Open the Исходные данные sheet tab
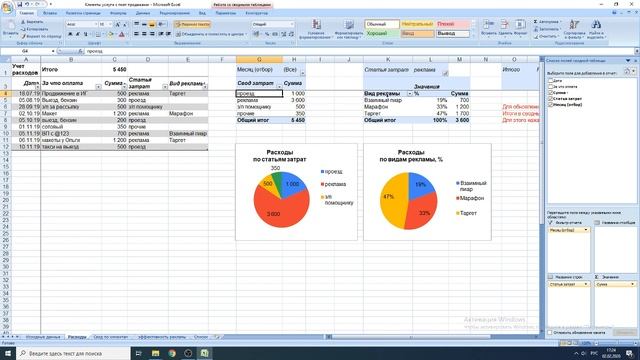This screenshot has height=360, width=640. 43,337
